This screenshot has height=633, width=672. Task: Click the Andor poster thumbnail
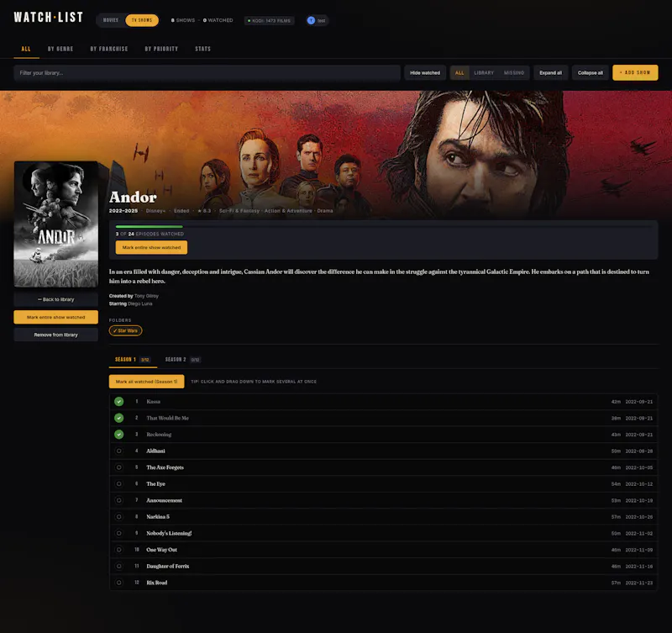coord(56,224)
